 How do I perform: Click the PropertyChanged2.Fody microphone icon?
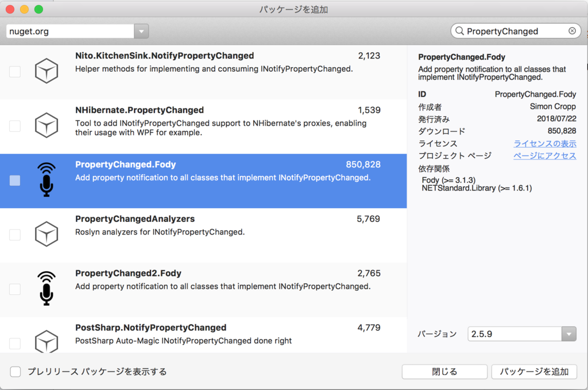coord(47,288)
